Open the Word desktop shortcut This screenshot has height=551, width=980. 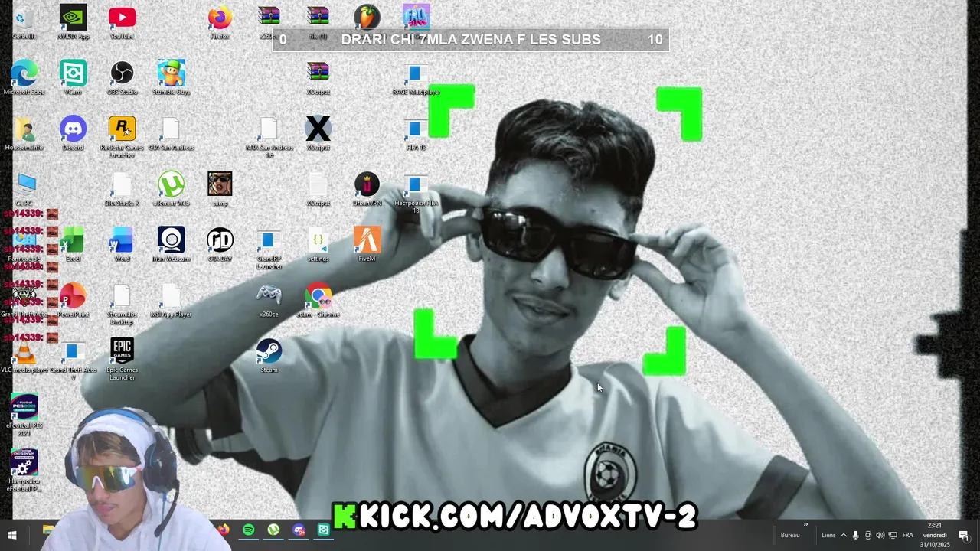tap(122, 246)
